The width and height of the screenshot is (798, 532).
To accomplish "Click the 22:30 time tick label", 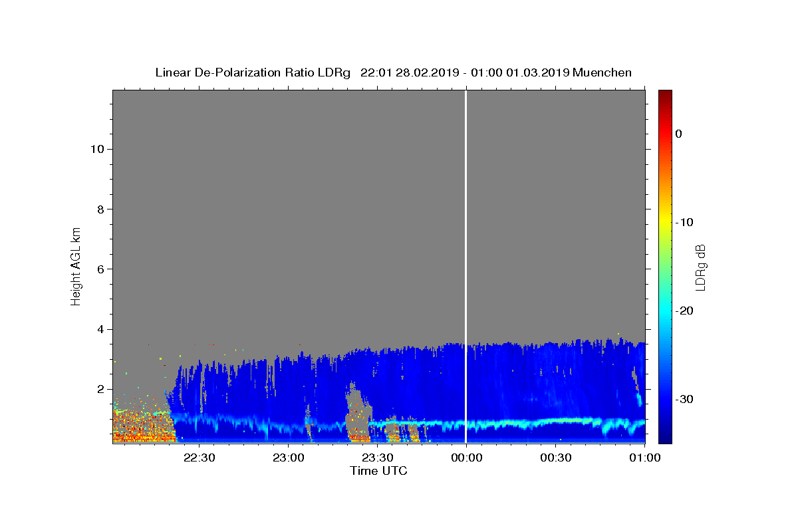I will tap(199, 458).
